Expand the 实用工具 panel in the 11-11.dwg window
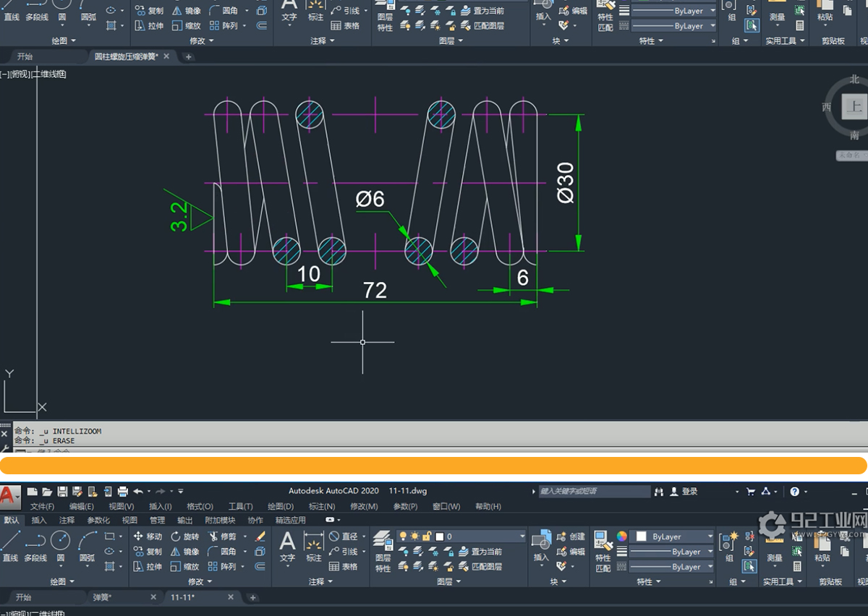Image resolution: width=868 pixels, height=616 pixels. 782,581
